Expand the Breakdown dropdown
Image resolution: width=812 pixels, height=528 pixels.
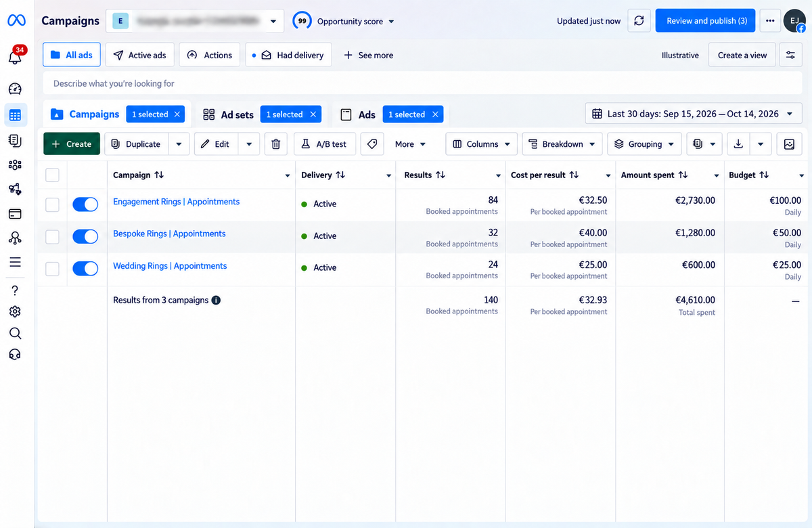tap(562, 144)
